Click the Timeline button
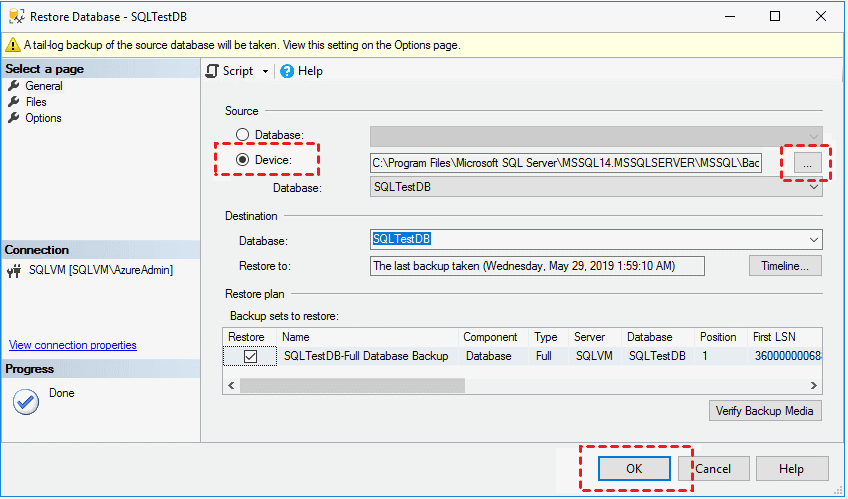The width and height of the screenshot is (848, 499). click(x=785, y=265)
